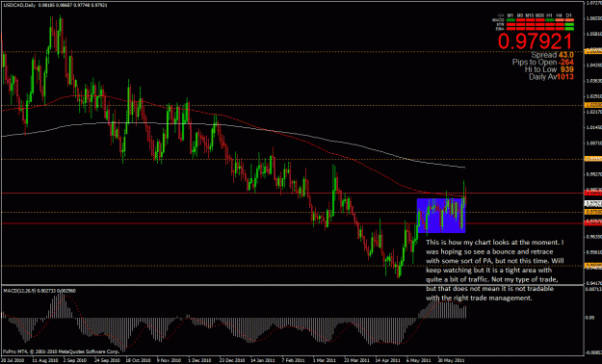Image resolution: width=602 pixels, height=364 pixels.
Task: Click the M15 timeframe header in signal panel
Action: tap(530, 15)
